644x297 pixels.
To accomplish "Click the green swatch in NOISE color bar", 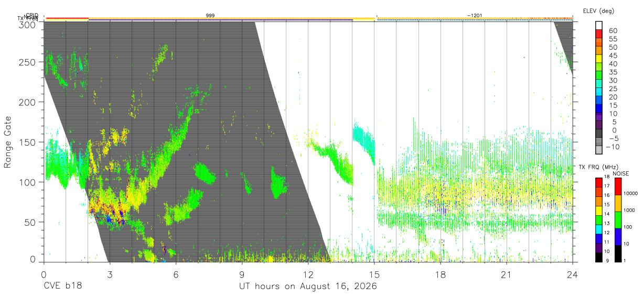I will tap(618, 219).
